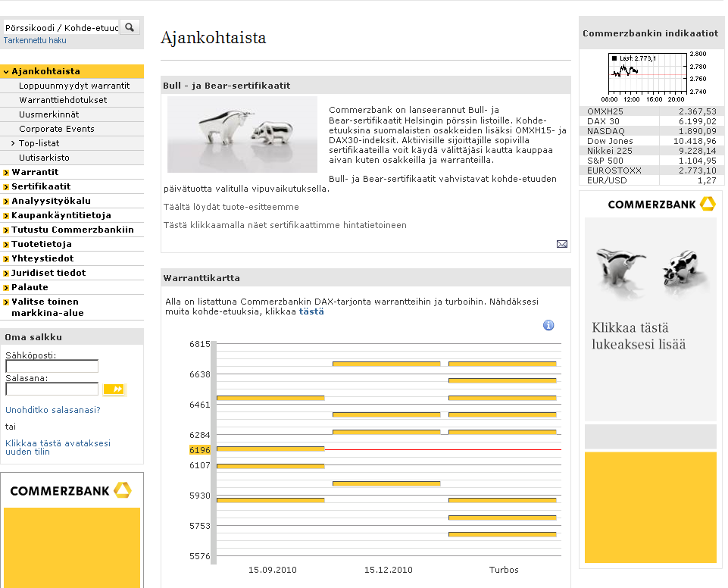Click link to open a new account
The height and width of the screenshot is (588, 728).
pyautogui.click(x=58, y=447)
